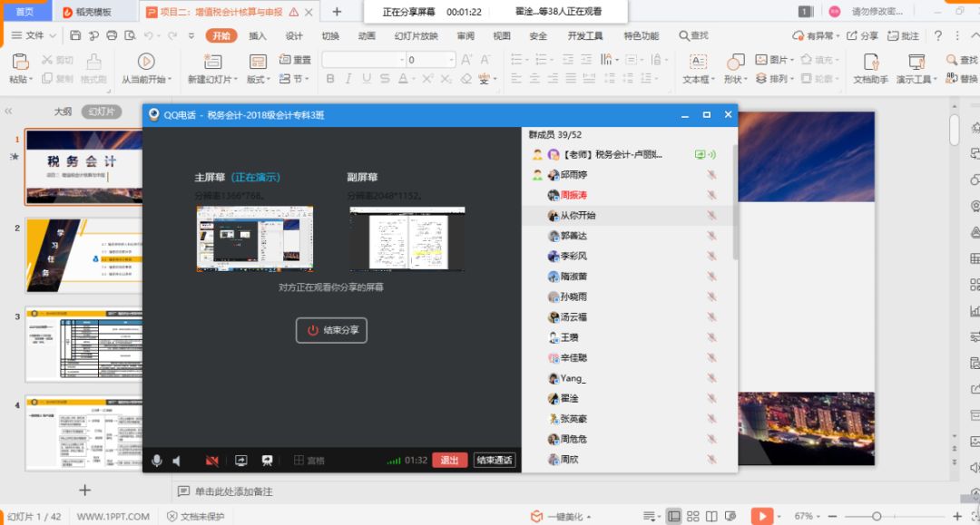Viewport: 980px width, 525px height.
Task: Toggle bold text formatting
Action: pos(330,79)
